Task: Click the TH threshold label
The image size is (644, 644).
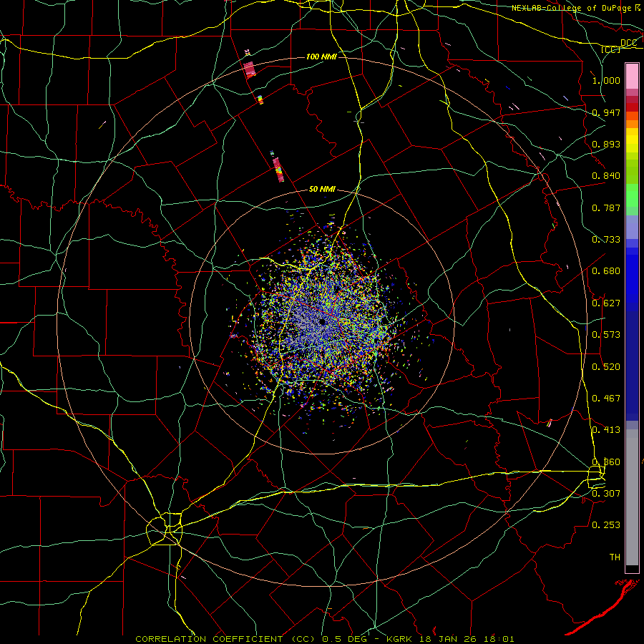Action: 615,557
